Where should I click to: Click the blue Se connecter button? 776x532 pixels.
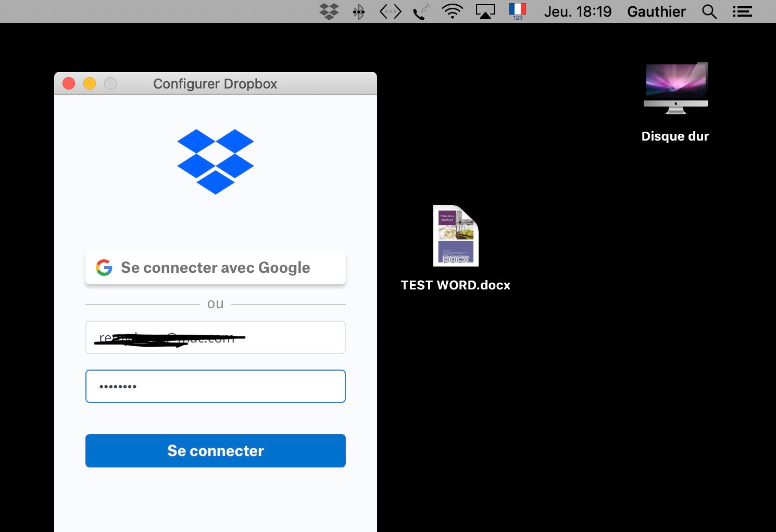[x=216, y=451]
